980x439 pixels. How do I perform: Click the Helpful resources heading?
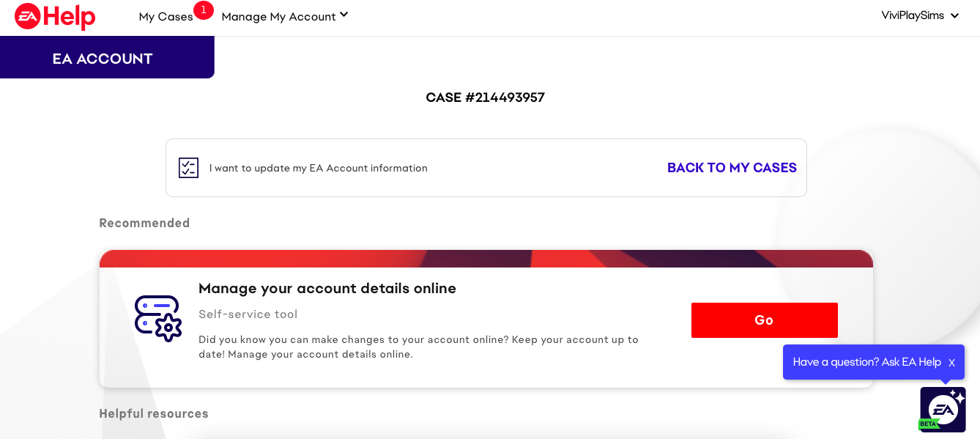(154, 414)
